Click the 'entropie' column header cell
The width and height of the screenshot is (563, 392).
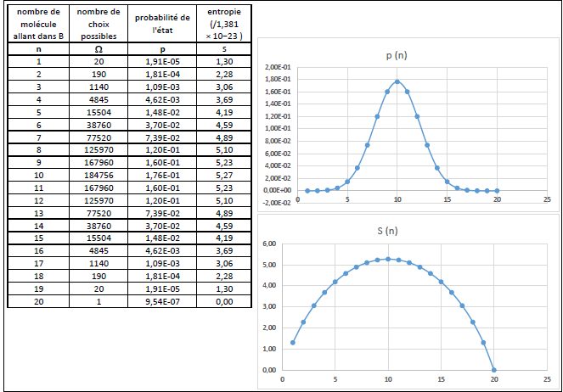pyautogui.click(x=222, y=24)
